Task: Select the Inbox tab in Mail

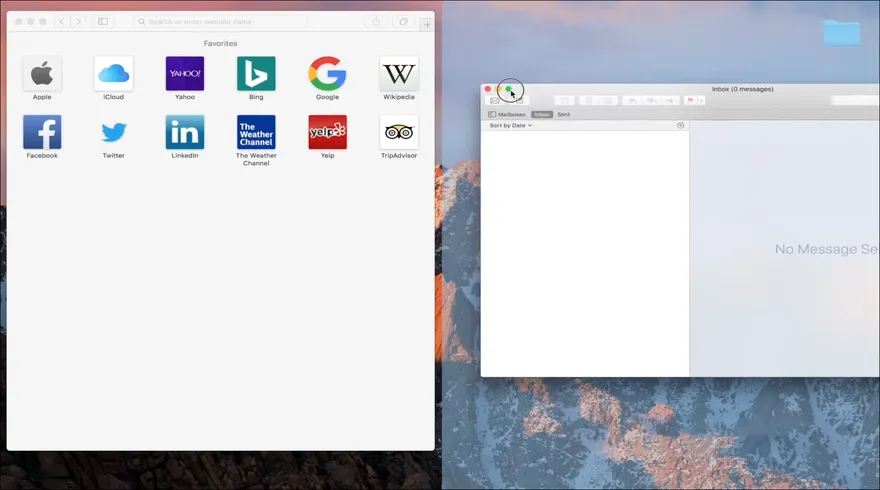Action: tap(541, 115)
